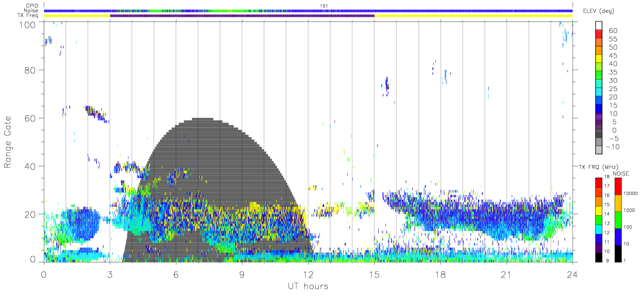Click the 6 tick on UT hours axis
Viewport: 644px width, 297px height.
click(x=176, y=274)
